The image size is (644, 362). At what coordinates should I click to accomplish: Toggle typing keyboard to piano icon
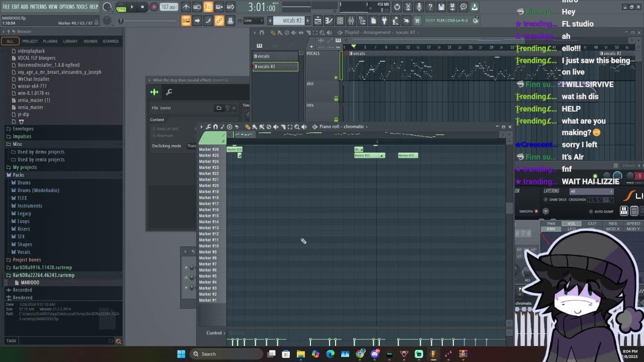pos(186,21)
